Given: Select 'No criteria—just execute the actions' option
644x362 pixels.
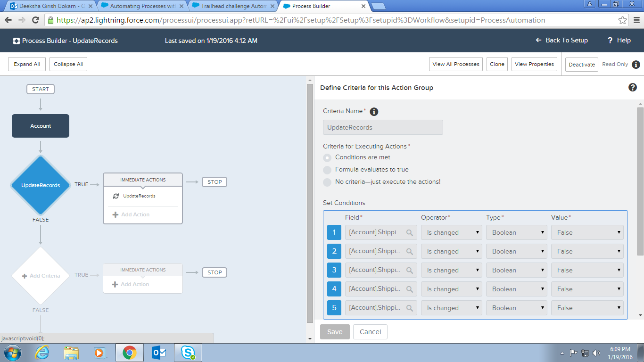Looking at the screenshot, I should pyautogui.click(x=327, y=182).
